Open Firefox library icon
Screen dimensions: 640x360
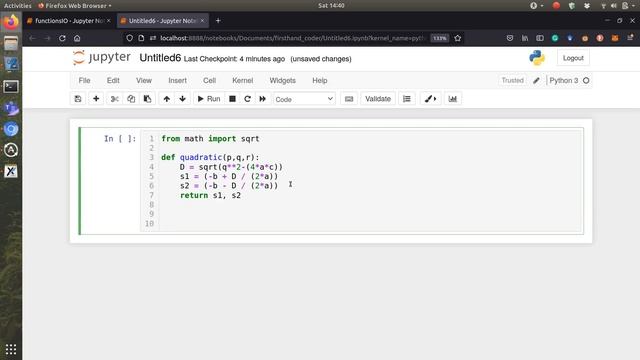point(525,38)
